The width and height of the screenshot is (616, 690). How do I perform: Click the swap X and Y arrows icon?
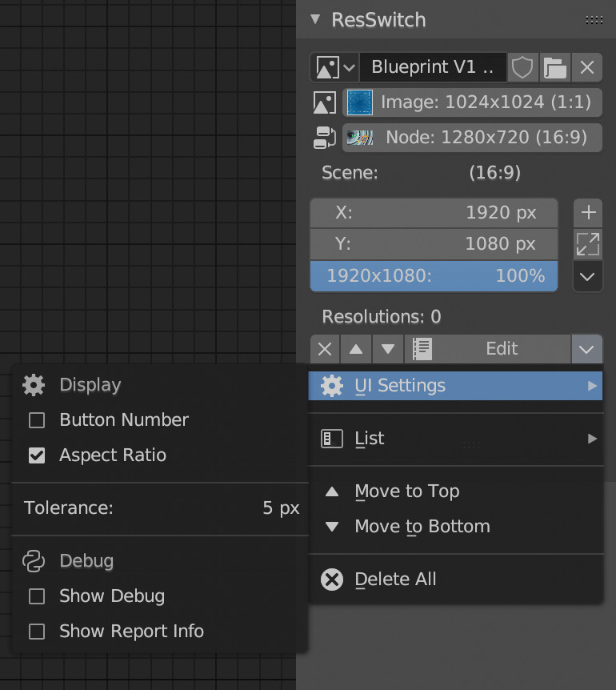[x=589, y=244]
